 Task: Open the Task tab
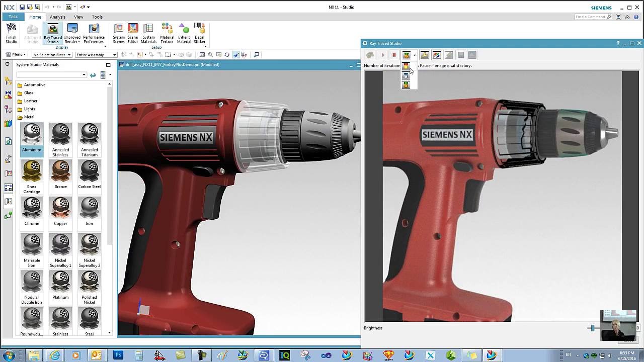point(13,17)
